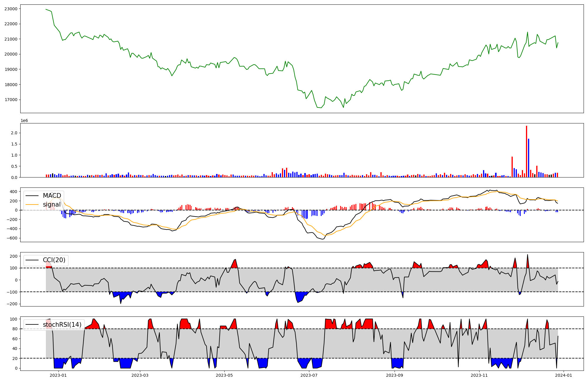Click the 1e6 volume scale label
The width and height of the screenshot is (588, 382).
coord(24,120)
